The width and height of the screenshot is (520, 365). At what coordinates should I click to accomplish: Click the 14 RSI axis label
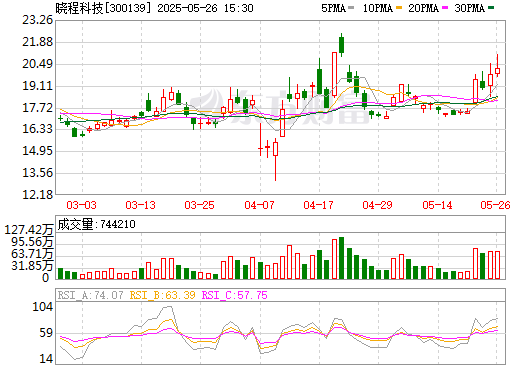(x=46, y=359)
